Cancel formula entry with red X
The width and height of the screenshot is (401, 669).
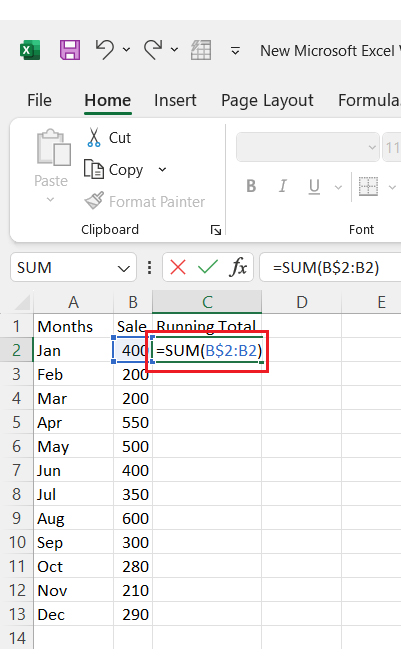point(178,268)
